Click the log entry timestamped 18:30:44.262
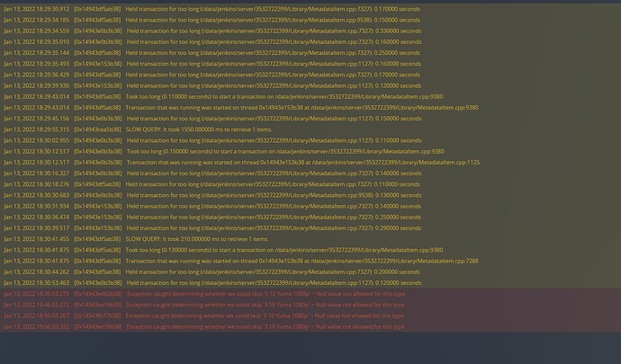 [310, 271]
